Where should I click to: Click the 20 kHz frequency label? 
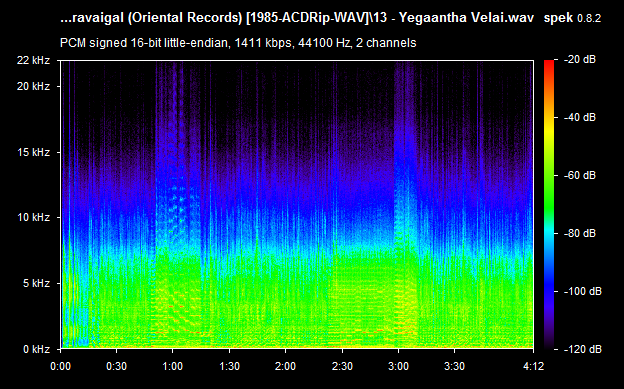click(x=33, y=86)
